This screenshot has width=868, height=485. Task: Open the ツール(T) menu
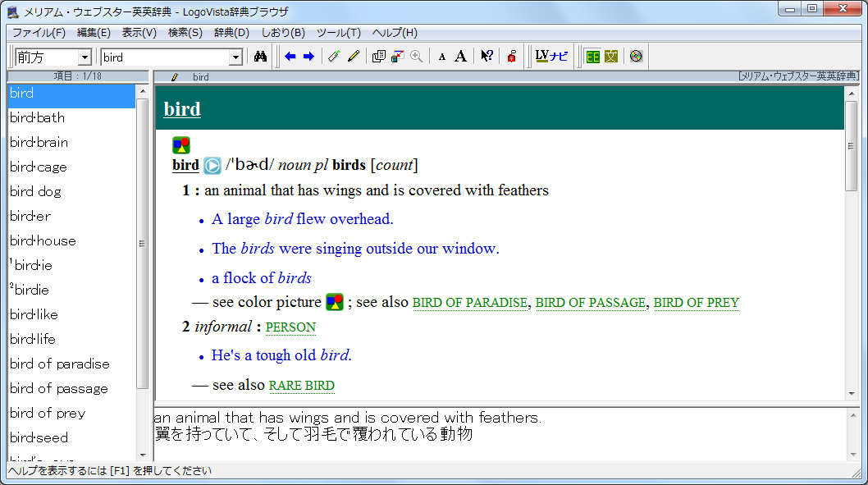[338, 33]
